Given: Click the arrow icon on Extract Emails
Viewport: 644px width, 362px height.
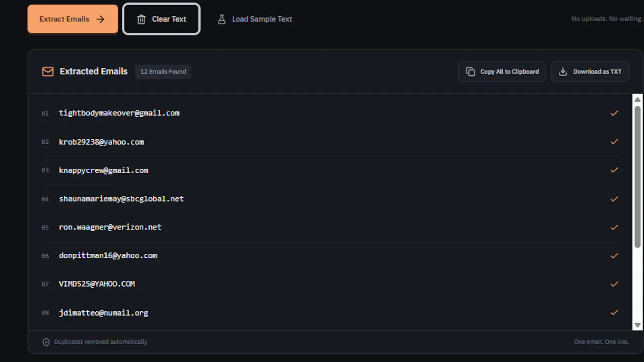Looking at the screenshot, I should pos(100,19).
